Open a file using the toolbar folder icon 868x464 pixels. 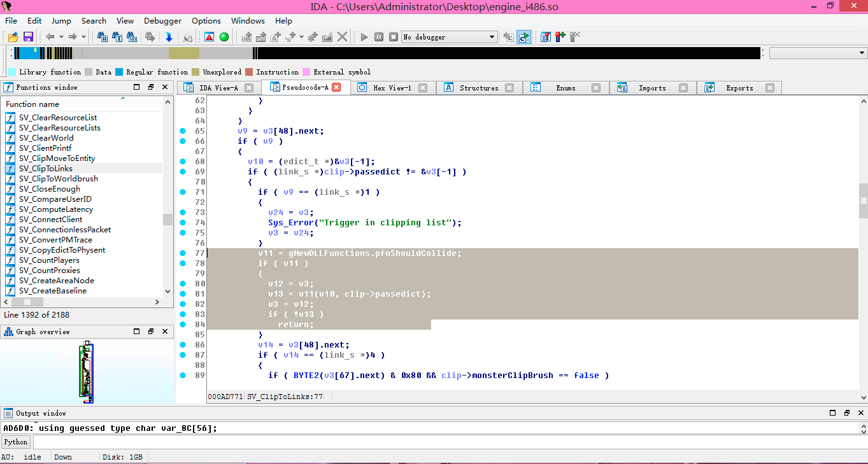13,36
